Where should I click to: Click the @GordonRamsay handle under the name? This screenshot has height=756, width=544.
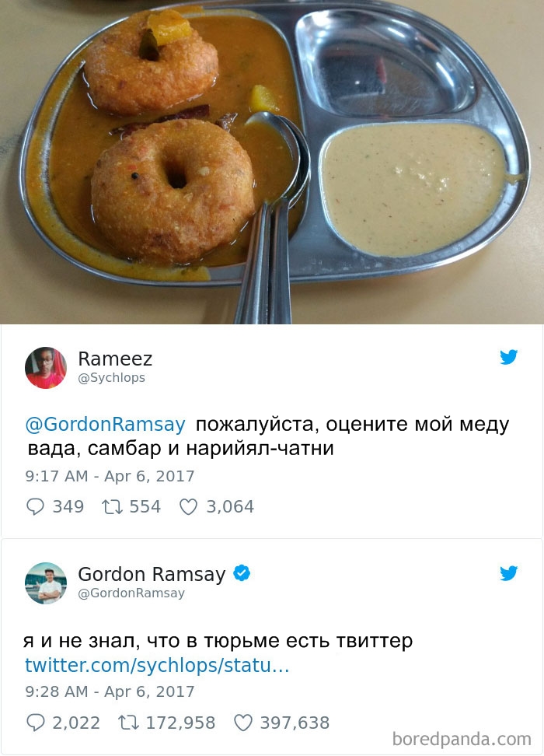131,593
